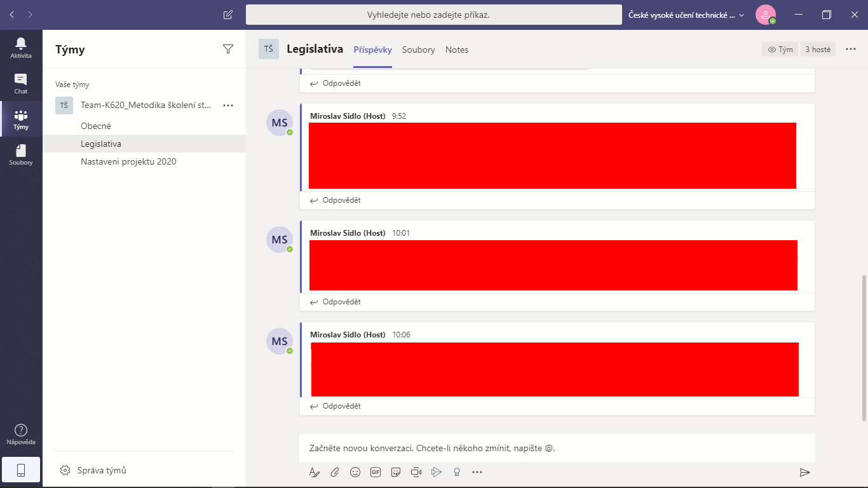Open the praise badge icon
Image resolution: width=868 pixels, height=488 pixels.
click(456, 472)
